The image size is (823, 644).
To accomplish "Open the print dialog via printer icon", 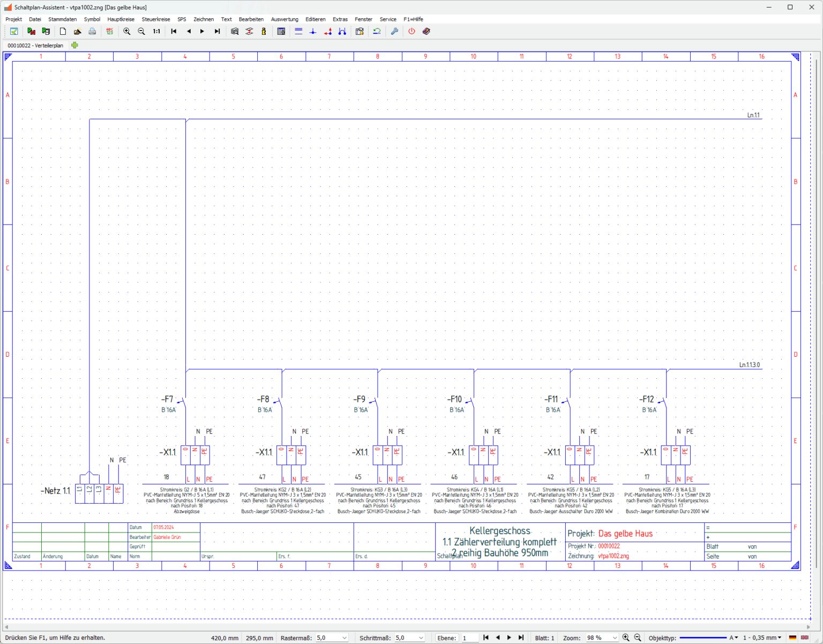I will [x=92, y=31].
